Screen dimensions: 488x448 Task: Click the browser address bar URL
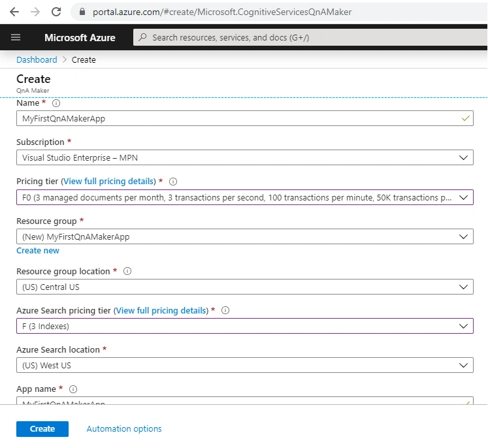[222, 12]
